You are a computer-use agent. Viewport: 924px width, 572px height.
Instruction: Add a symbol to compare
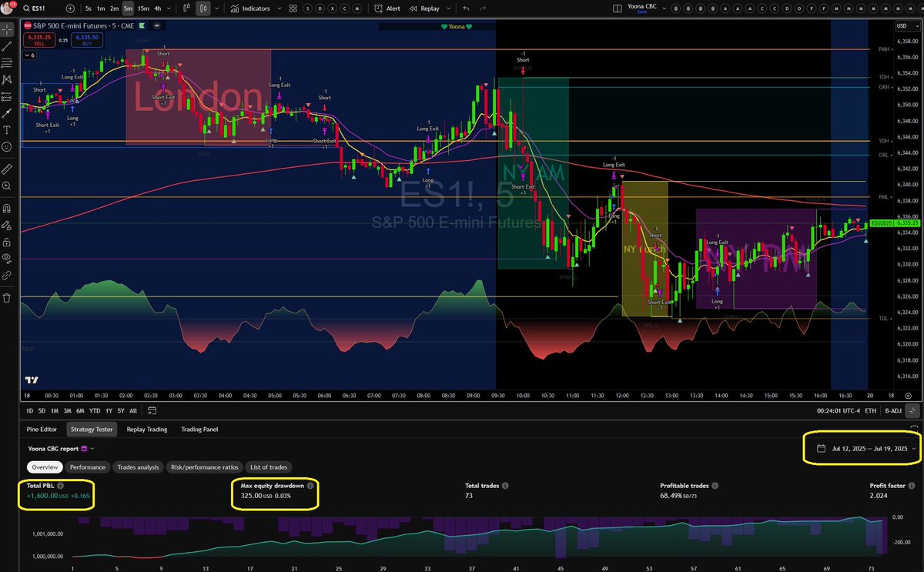coord(71,8)
